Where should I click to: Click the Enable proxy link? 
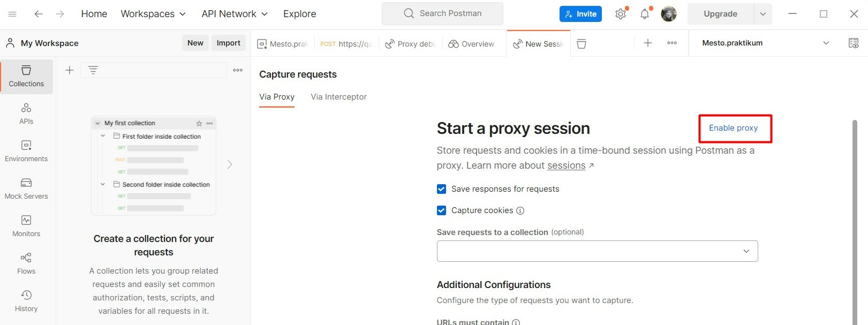pyautogui.click(x=733, y=128)
